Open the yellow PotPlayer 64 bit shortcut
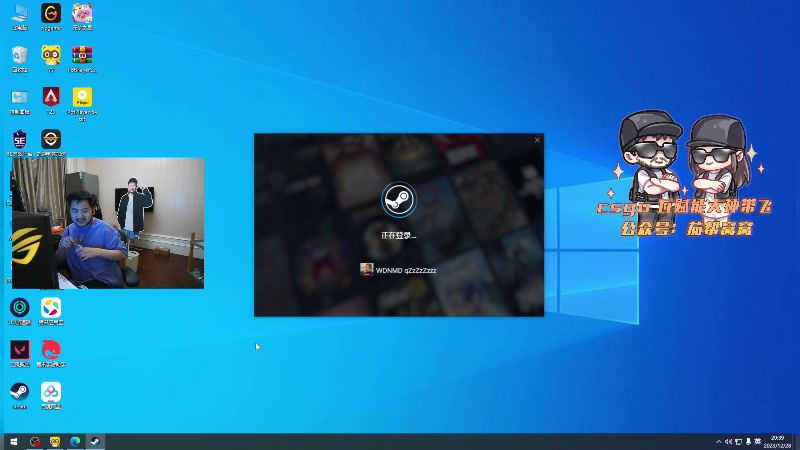 [82, 104]
